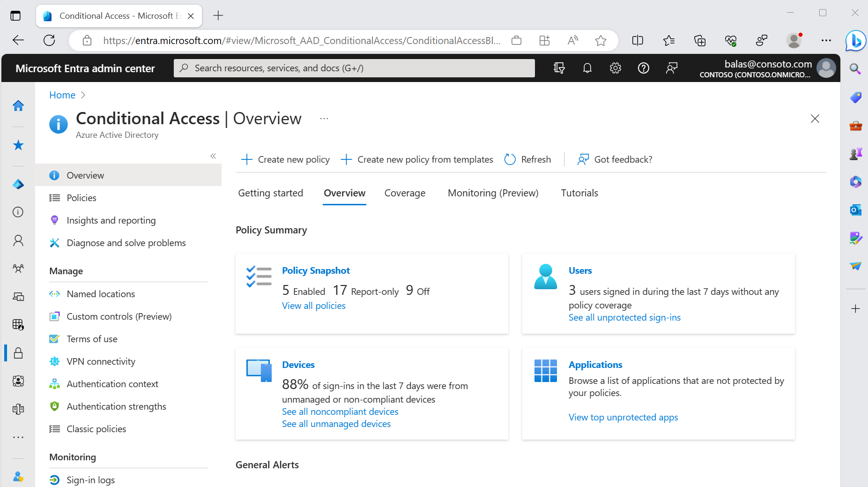Open notifications bell in header

(x=587, y=68)
